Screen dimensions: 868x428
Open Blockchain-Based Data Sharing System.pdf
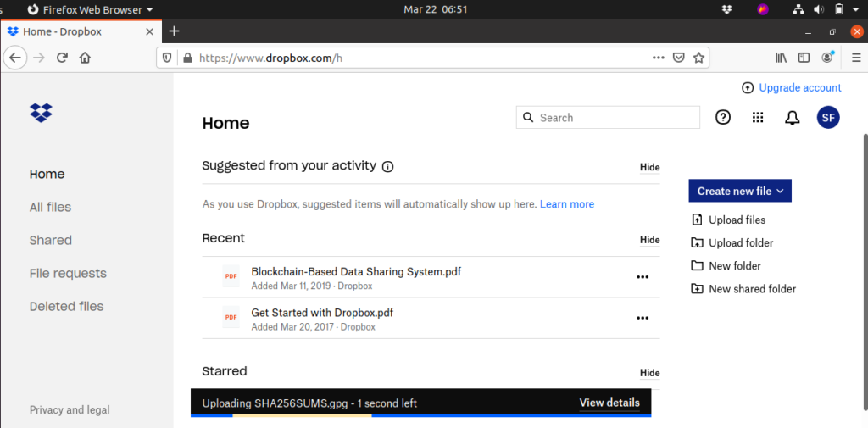(x=356, y=271)
